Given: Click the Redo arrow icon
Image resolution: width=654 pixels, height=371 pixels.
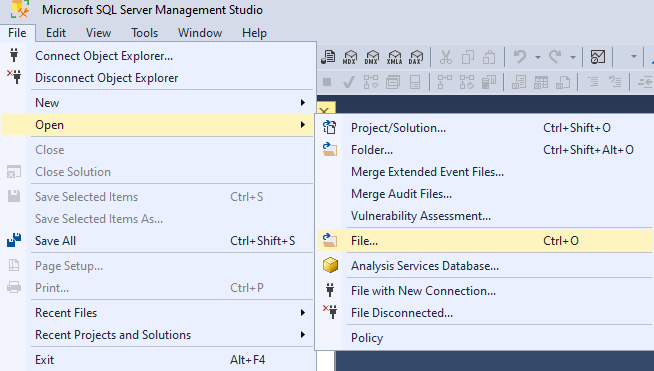Looking at the screenshot, I should [x=555, y=57].
